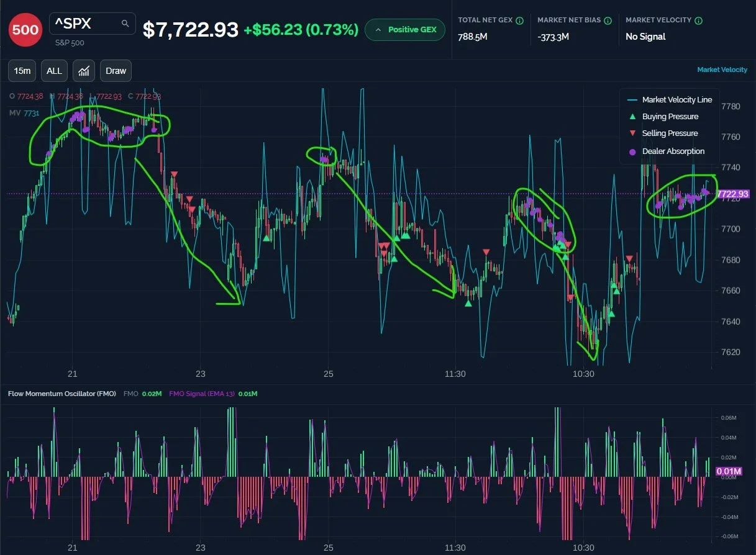Viewport: 756px width, 555px height.
Task: Open the 15m interval selector
Action: tap(22, 71)
